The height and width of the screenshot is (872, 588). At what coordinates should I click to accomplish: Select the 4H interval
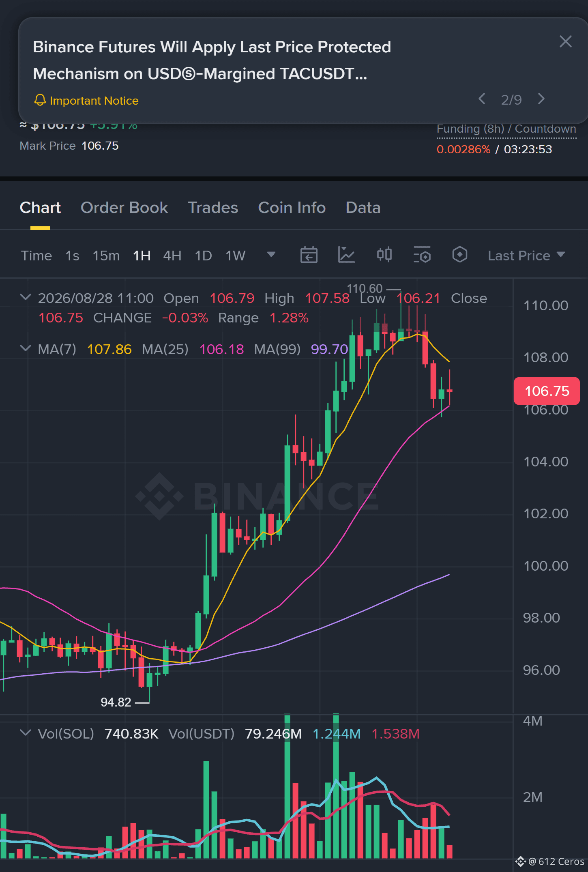(172, 256)
